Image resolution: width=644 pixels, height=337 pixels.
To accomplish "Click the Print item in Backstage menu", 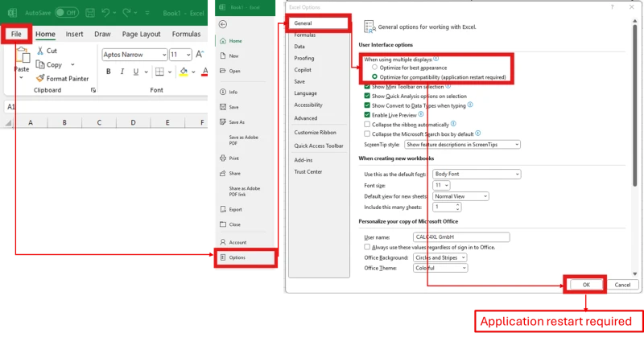I will [x=233, y=158].
